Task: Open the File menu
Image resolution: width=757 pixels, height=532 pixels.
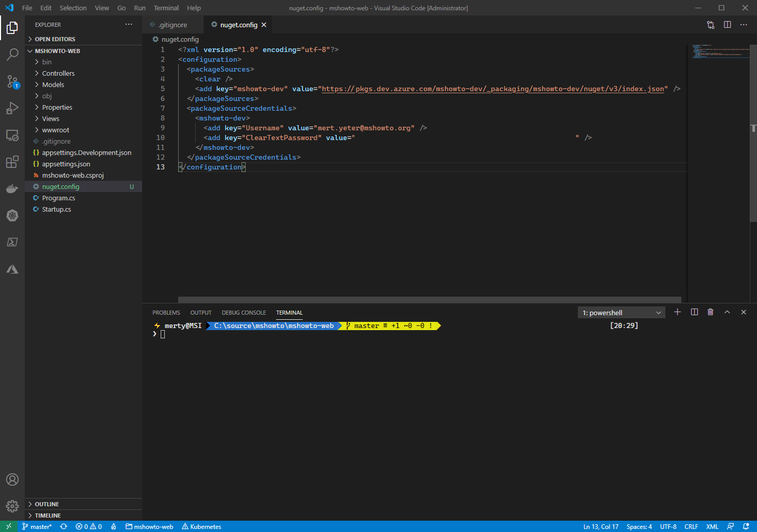Action: tap(27, 8)
